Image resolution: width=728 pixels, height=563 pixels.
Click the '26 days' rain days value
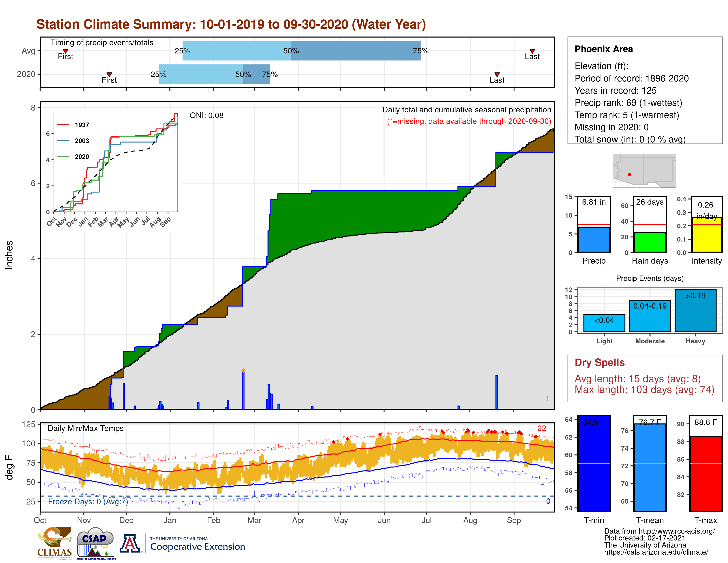[650, 202]
